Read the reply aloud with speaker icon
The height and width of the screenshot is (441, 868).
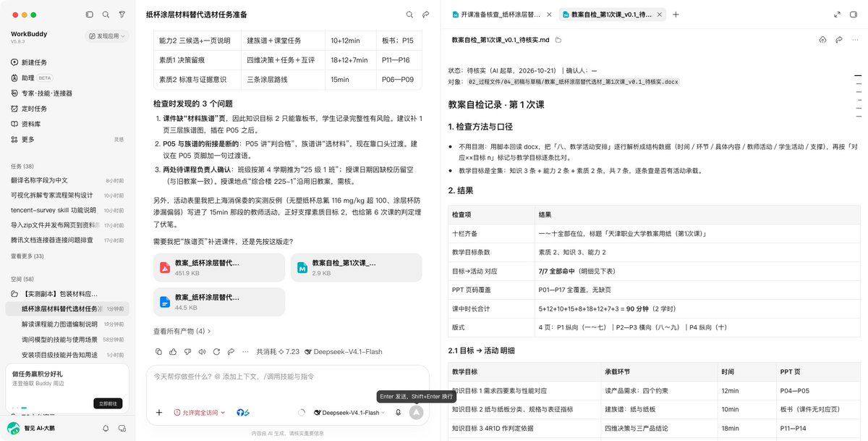(200, 351)
